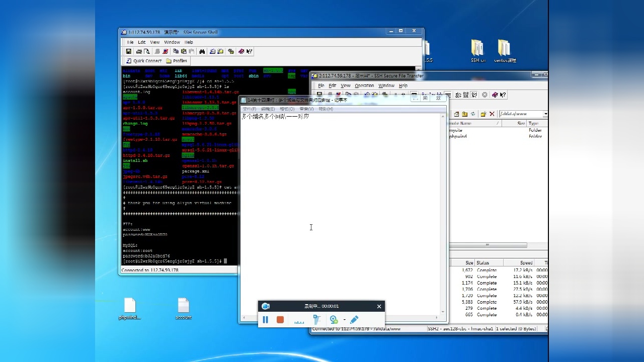This screenshot has width=644, height=362.
Task: Open New File Transfer Window icon in SSH Shell
Action: [x=220, y=51]
